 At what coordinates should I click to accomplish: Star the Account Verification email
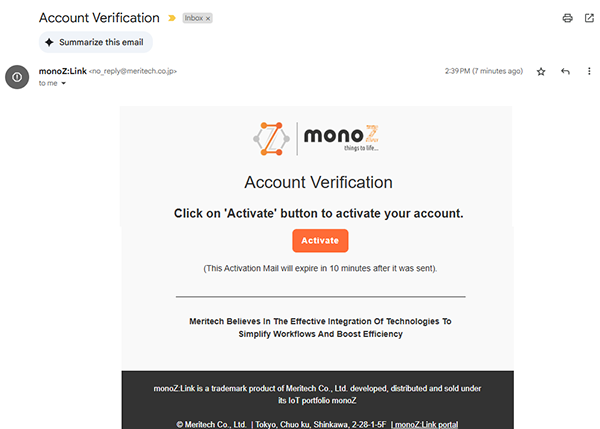click(x=541, y=72)
